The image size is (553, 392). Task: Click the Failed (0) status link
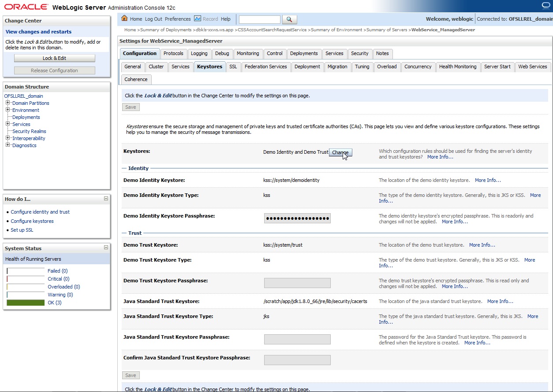coord(57,271)
